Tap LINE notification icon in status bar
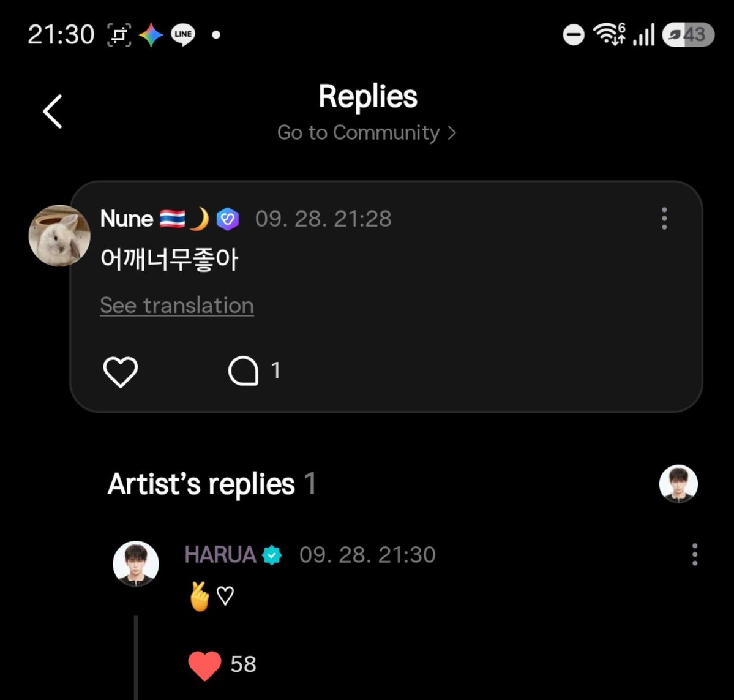The height and width of the screenshot is (700, 734). [x=183, y=35]
